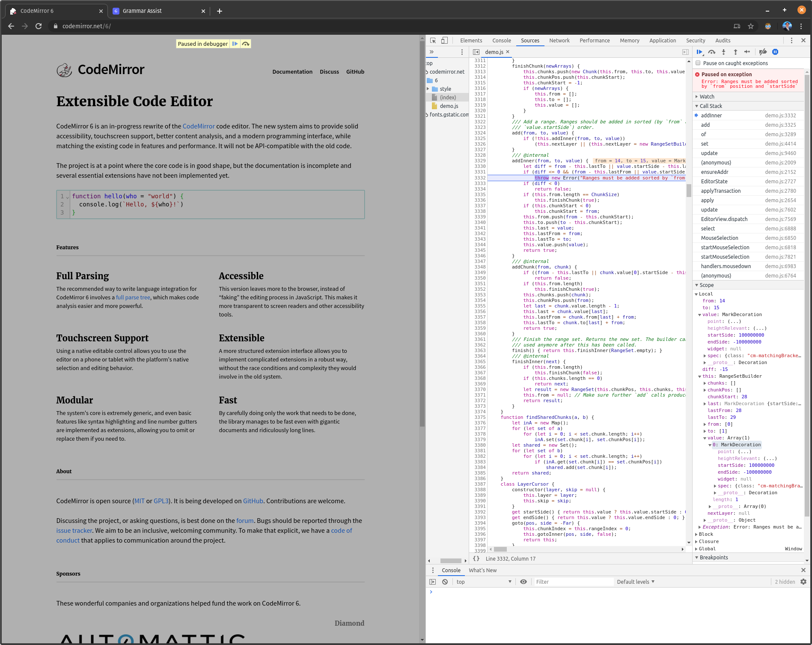812x645 pixels.
Task: Resume script execution in the debugger
Action: click(x=699, y=52)
